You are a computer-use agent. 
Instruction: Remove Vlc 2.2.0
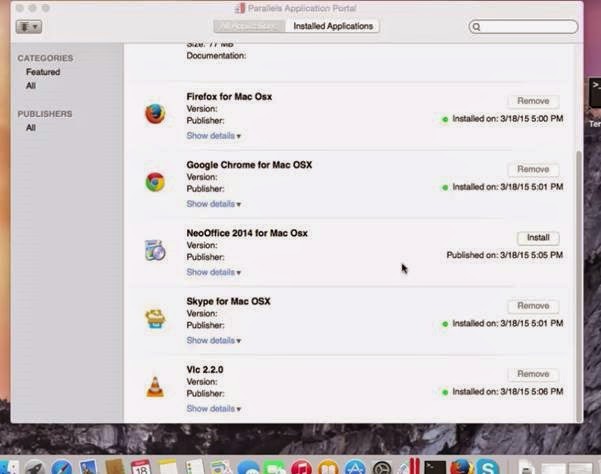533,374
